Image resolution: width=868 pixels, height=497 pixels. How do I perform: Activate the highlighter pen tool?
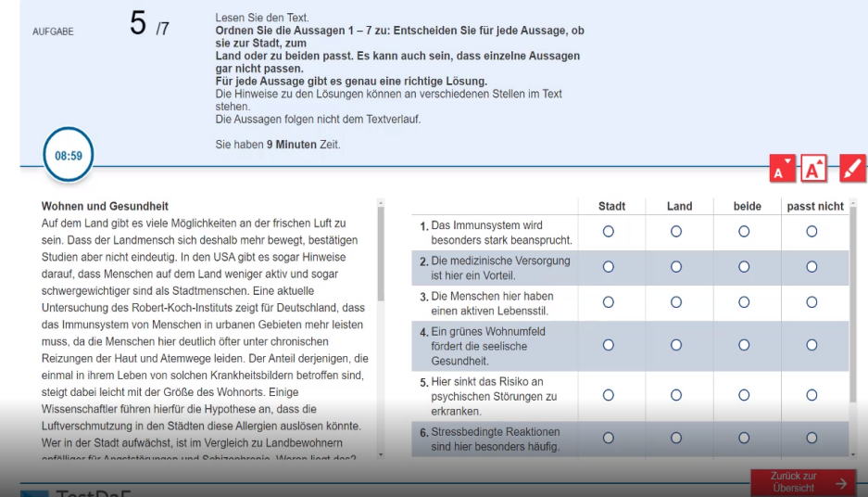852,169
